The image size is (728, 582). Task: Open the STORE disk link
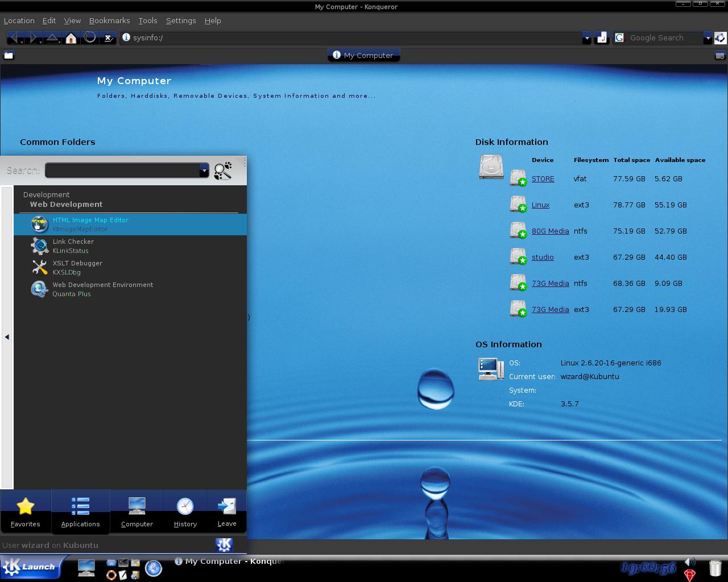543,178
